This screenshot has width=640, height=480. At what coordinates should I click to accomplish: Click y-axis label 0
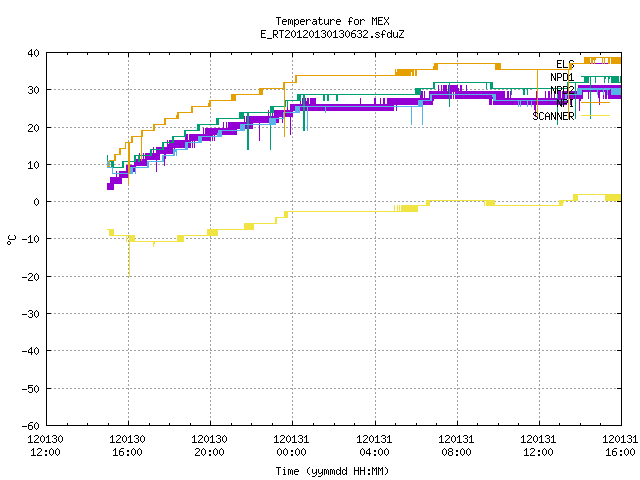[x=37, y=202]
